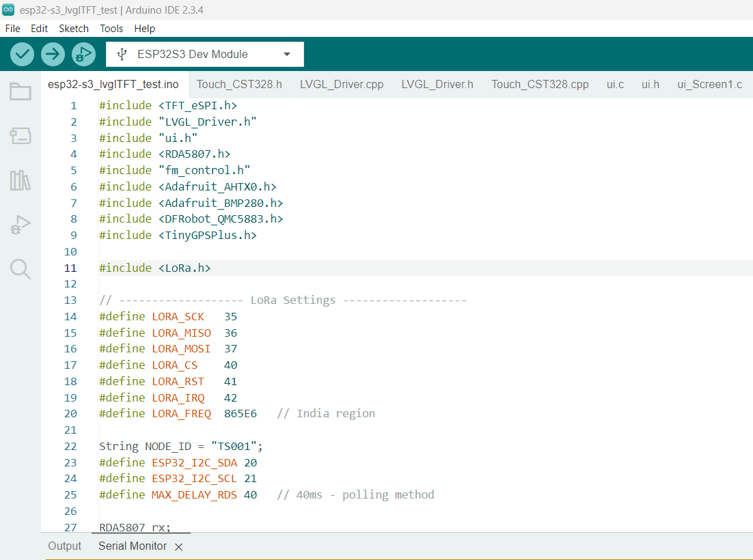Open the Sketchbook folder panel
This screenshot has height=560, width=753.
pyautogui.click(x=20, y=92)
